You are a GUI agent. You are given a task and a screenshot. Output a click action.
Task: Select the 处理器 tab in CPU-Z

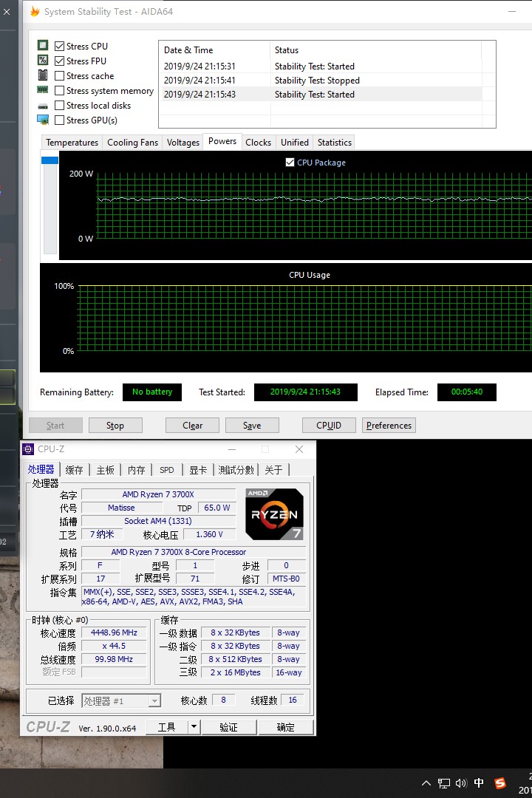41,469
